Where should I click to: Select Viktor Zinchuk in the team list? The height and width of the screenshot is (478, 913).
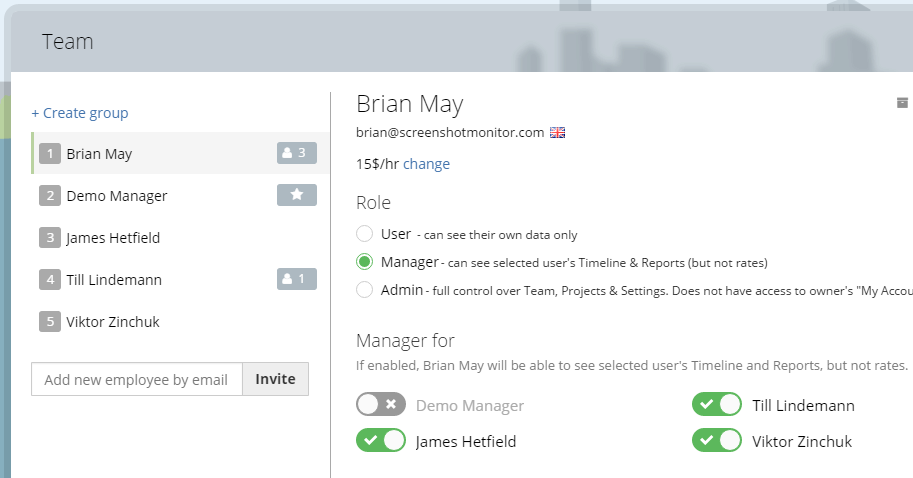(181, 321)
